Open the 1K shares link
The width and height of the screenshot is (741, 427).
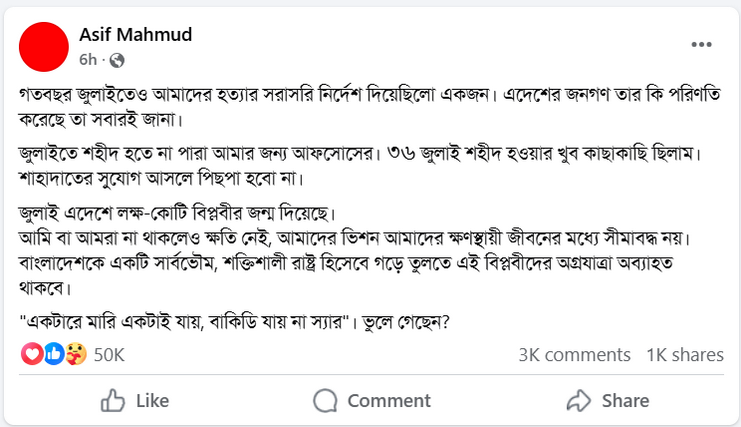click(x=685, y=355)
